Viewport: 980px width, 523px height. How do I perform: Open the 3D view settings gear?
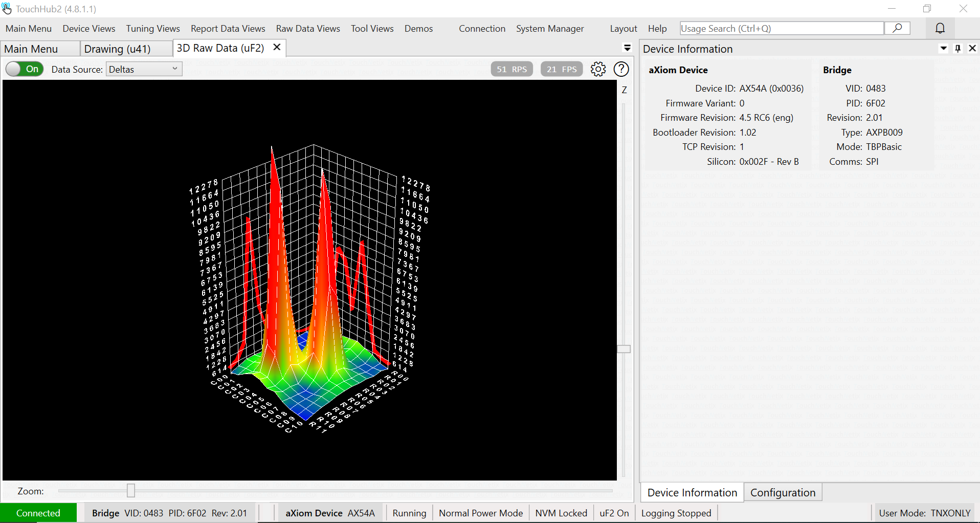click(x=598, y=69)
